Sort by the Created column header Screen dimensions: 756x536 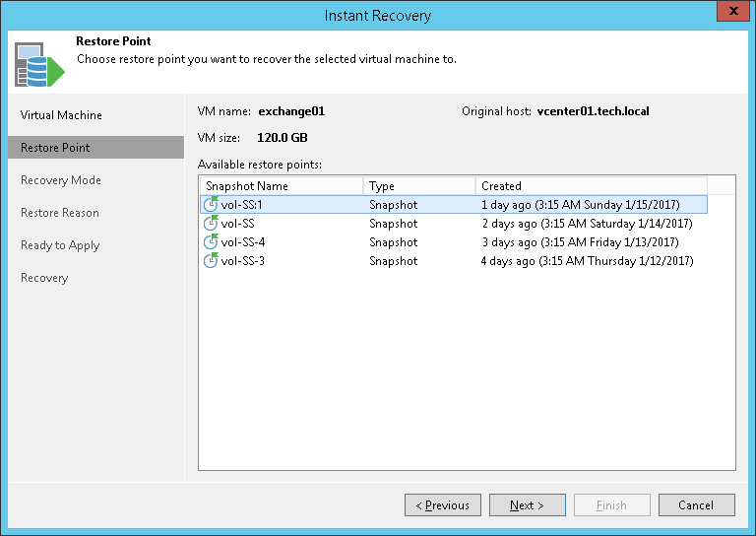click(x=591, y=186)
